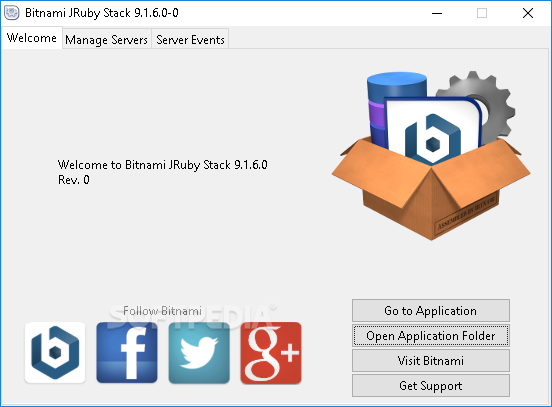Switch to the Welcome tab
This screenshot has width=552, height=407.
pyautogui.click(x=32, y=38)
